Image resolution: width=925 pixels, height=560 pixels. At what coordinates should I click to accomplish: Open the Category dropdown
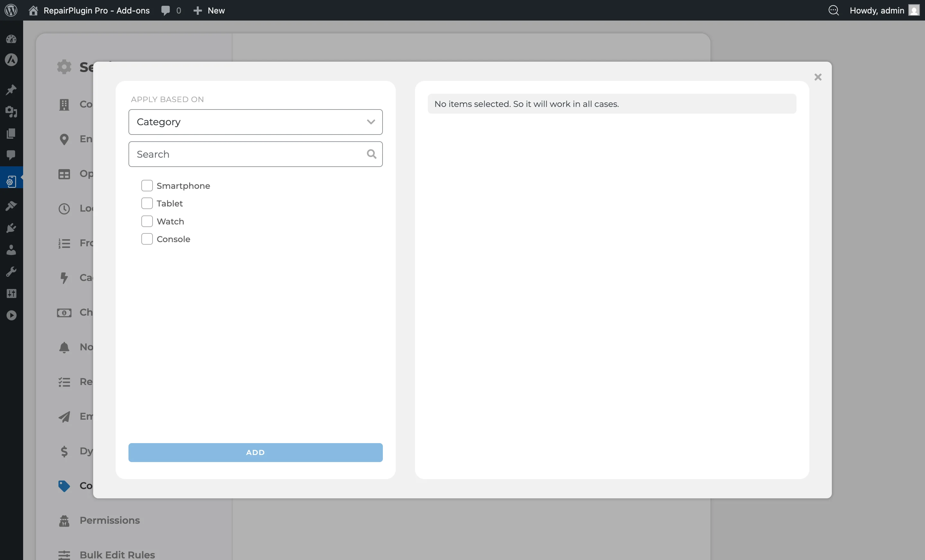tap(255, 122)
